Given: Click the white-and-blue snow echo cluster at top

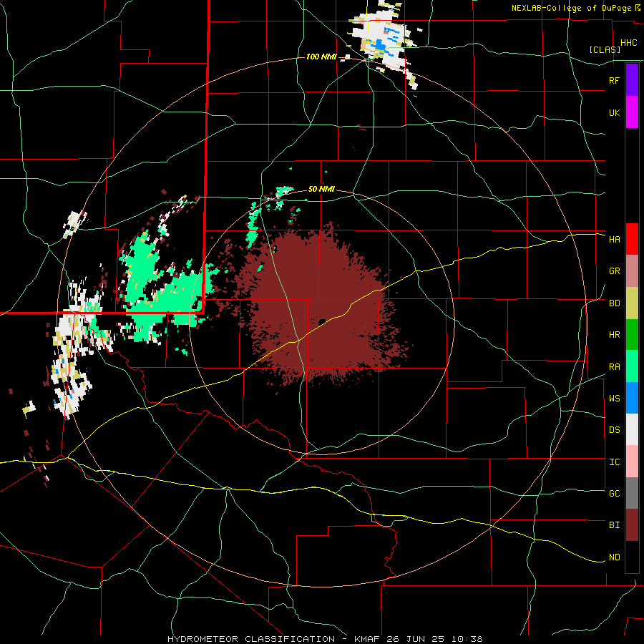Looking at the screenshot, I should (x=382, y=41).
